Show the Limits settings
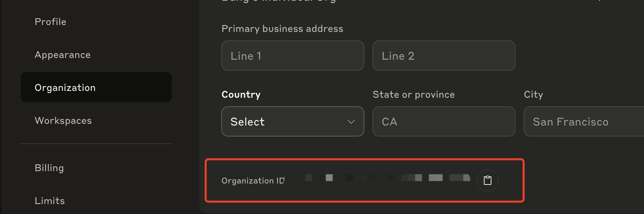The width and height of the screenshot is (644, 214). coord(50,201)
